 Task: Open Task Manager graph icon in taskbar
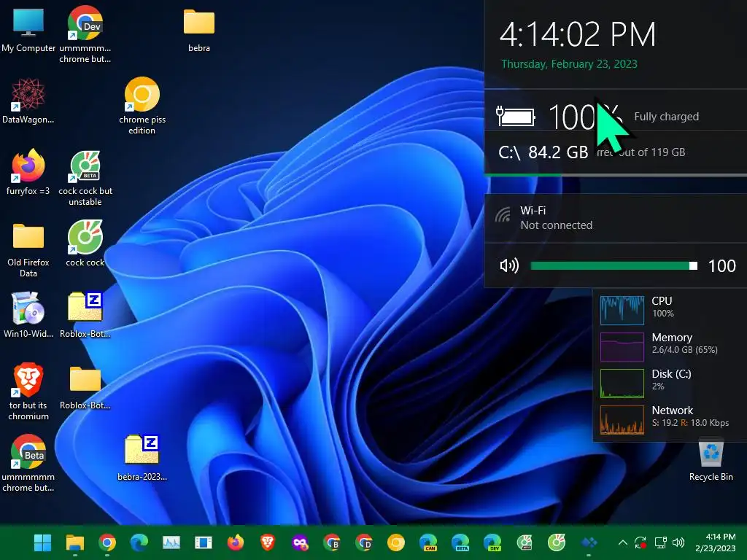point(171,542)
